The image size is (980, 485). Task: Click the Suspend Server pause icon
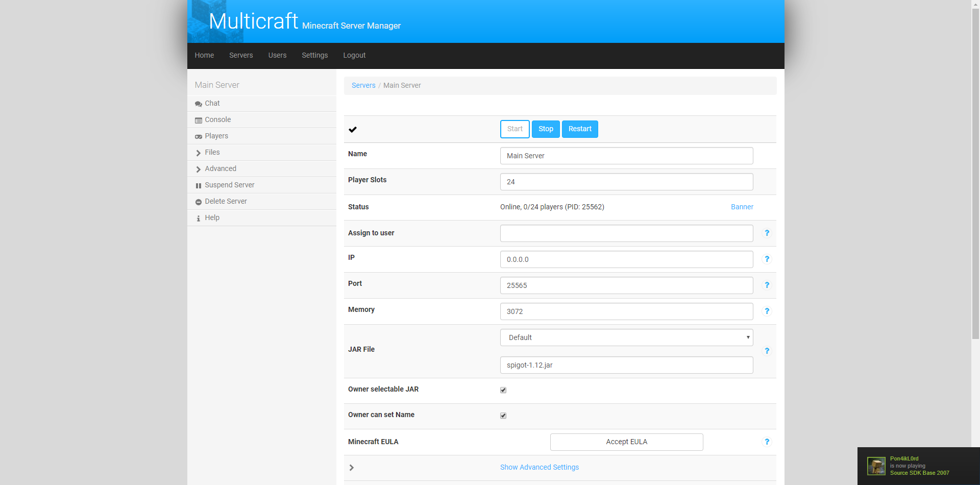(x=199, y=185)
